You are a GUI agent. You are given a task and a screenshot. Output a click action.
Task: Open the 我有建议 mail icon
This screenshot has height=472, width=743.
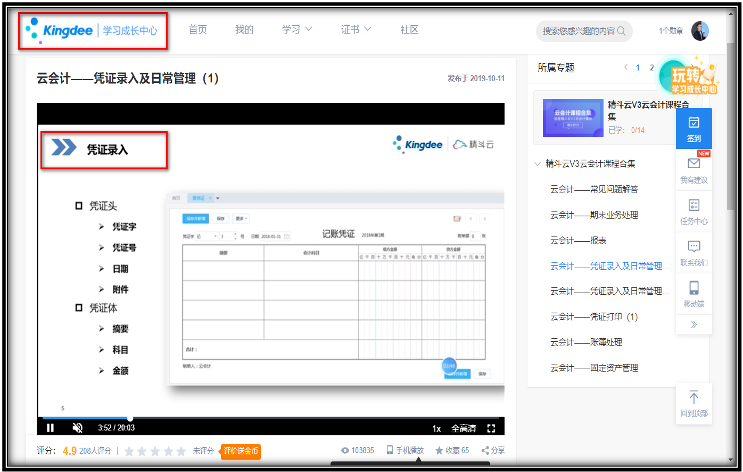694,168
